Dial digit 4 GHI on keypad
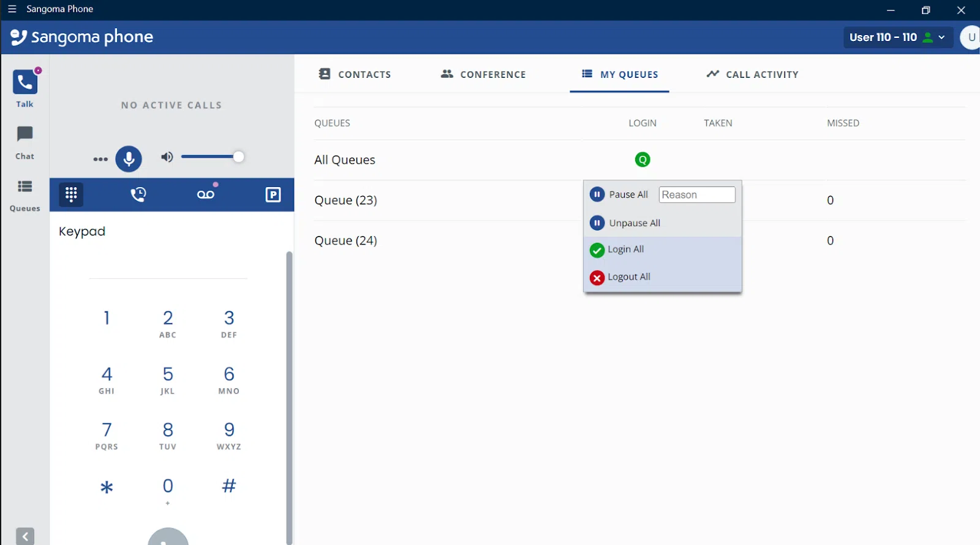The image size is (980, 545). tap(107, 380)
